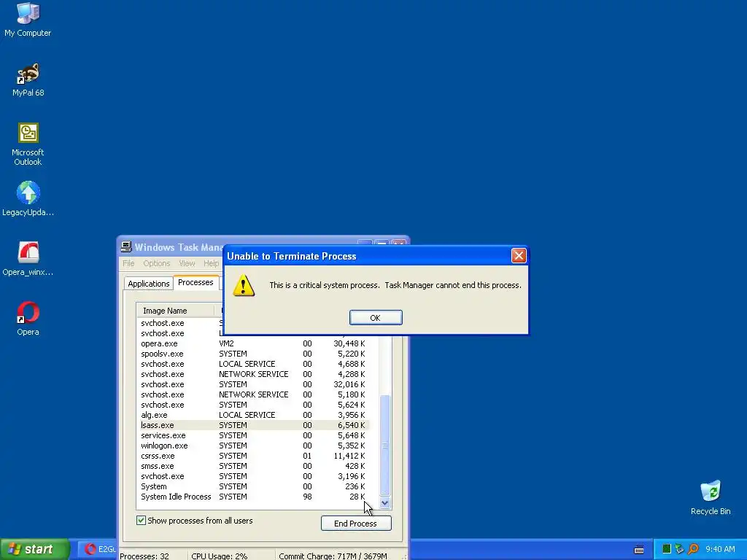
Task: Select the LegacyUpdate desktop icon
Action: [x=28, y=198]
